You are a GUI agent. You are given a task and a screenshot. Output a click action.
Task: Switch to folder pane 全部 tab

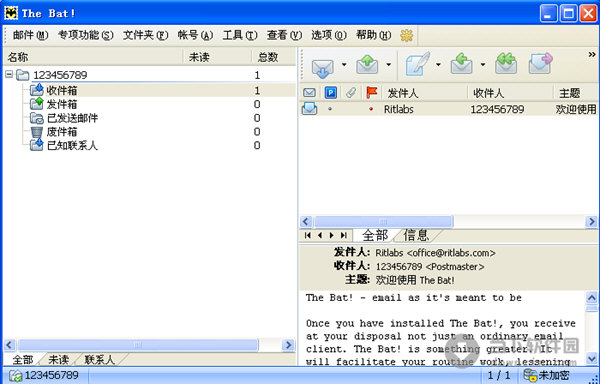point(23,360)
